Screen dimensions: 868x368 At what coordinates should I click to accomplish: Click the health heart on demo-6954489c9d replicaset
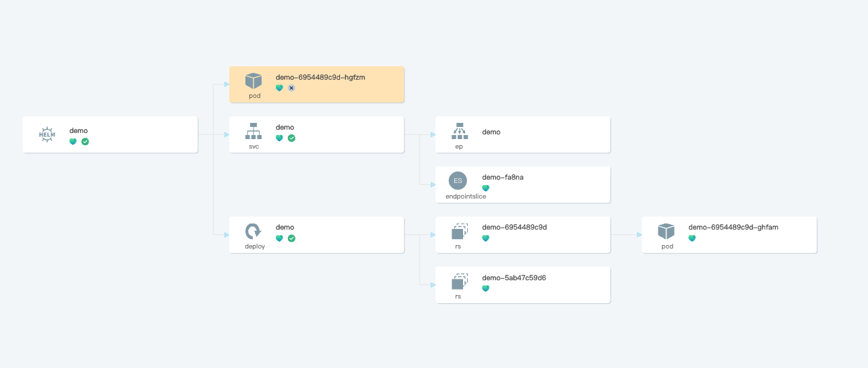point(485,238)
